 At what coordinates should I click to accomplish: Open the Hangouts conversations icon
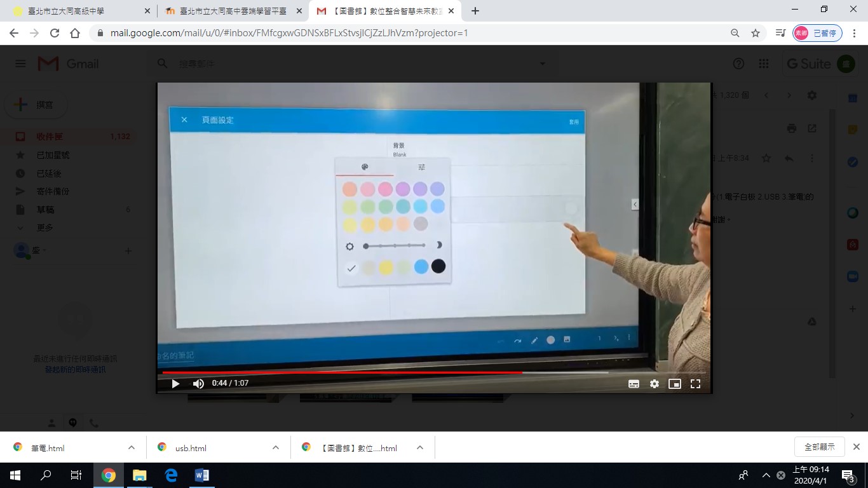[x=73, y=423]
